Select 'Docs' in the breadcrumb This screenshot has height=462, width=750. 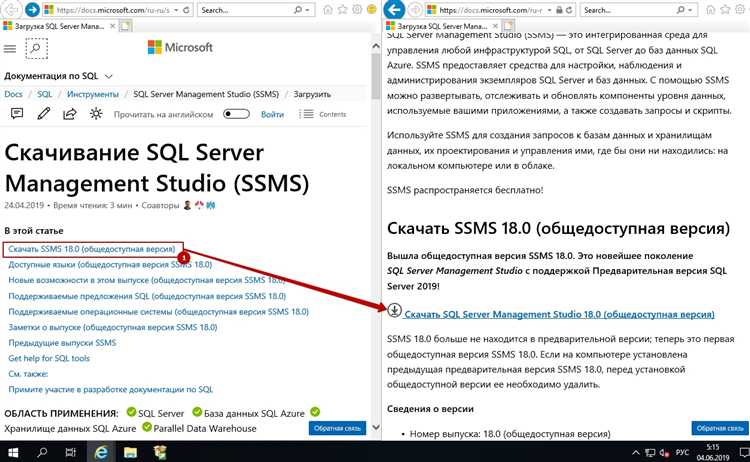[x=13, y=95]
